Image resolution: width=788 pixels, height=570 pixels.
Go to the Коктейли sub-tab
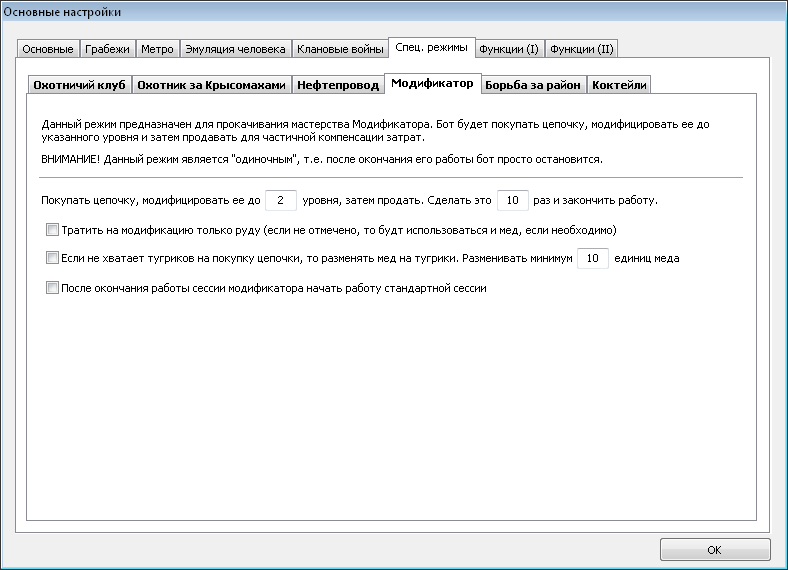tap(619, 85)
